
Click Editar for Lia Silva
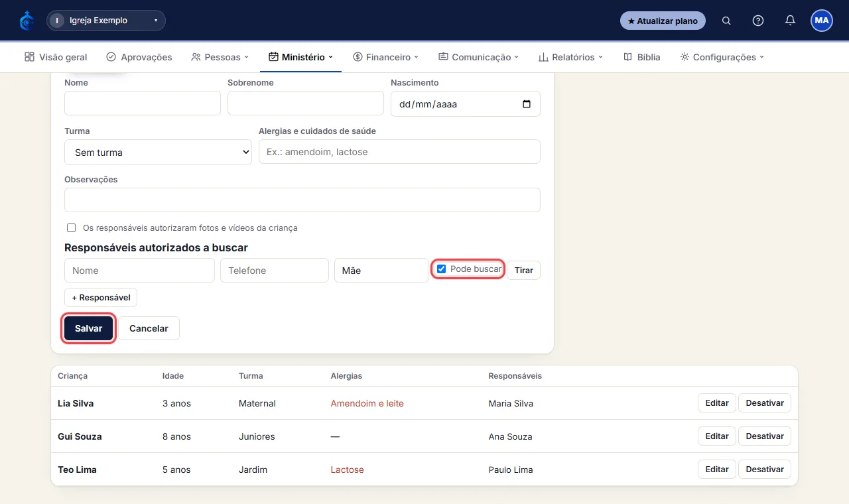717,403
